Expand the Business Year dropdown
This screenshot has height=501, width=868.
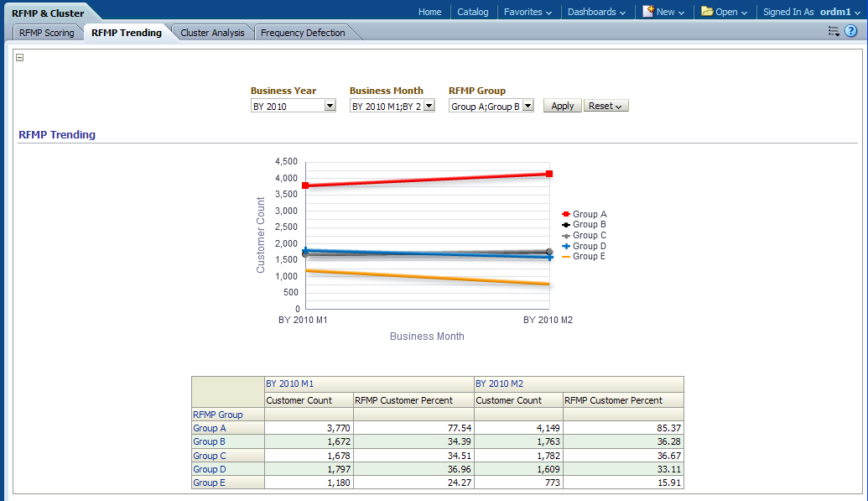pos(330,107)
